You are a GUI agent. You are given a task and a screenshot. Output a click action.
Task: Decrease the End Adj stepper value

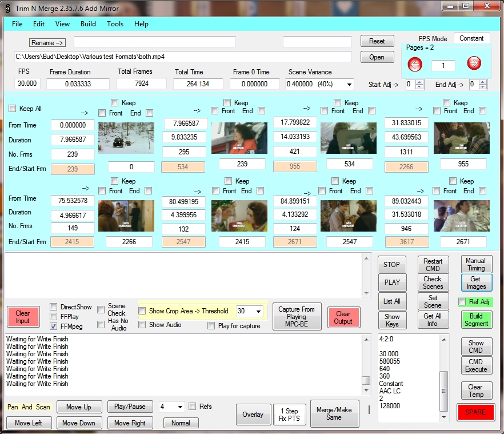click(x=483, y=87)
